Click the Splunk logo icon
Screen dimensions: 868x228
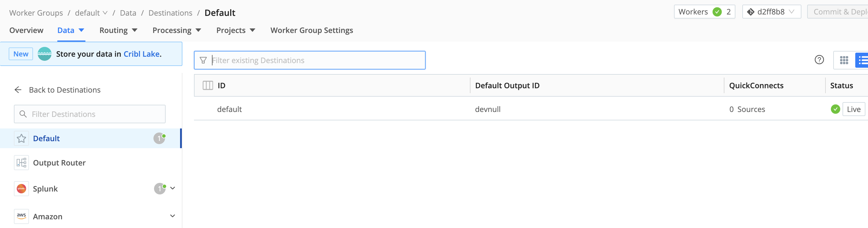[x=21, y=189]
